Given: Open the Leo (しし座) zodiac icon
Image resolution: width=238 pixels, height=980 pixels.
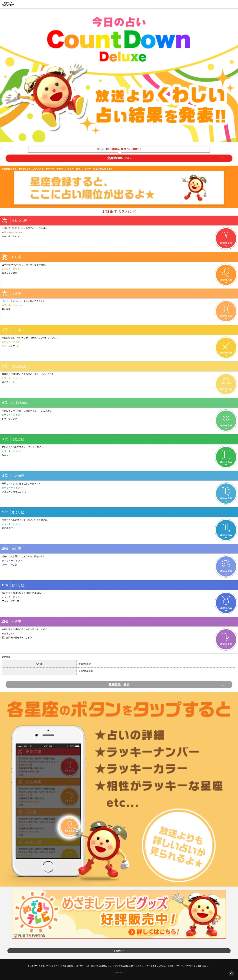Looking at the screenshot, I should pos(226,275).
